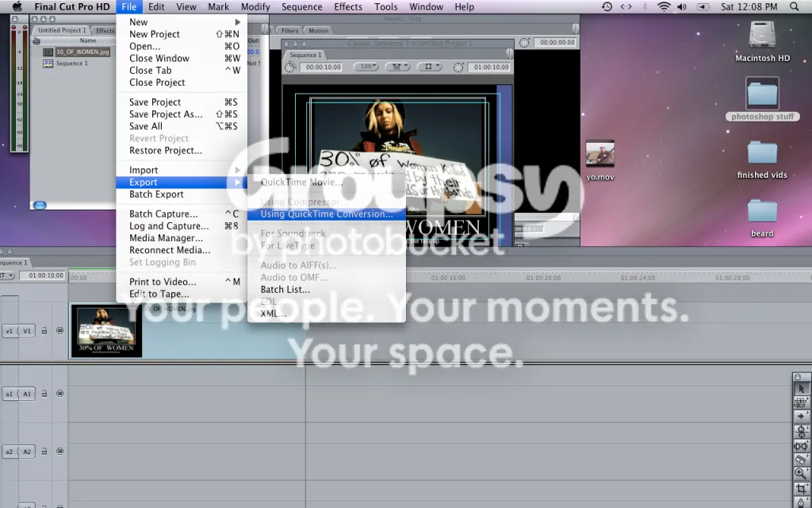
Task: Switch to the Filters tab in Viewer
Action: 289,31
